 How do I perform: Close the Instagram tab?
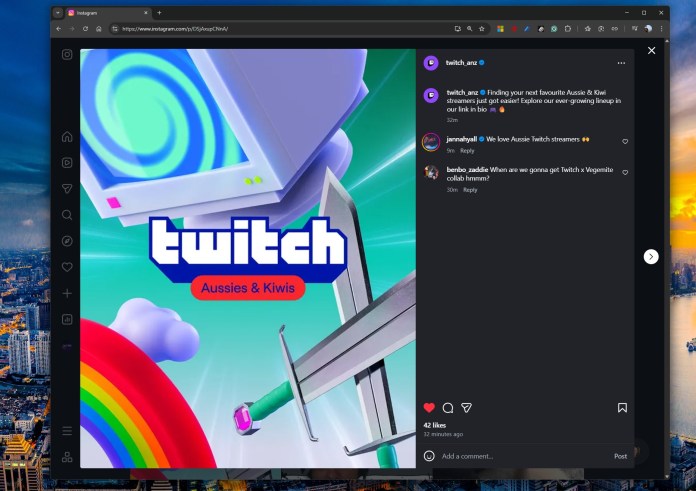pos(146,13)
